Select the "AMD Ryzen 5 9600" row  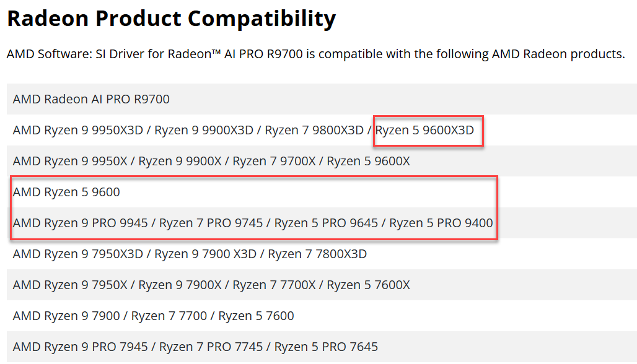tap(66, 192)
